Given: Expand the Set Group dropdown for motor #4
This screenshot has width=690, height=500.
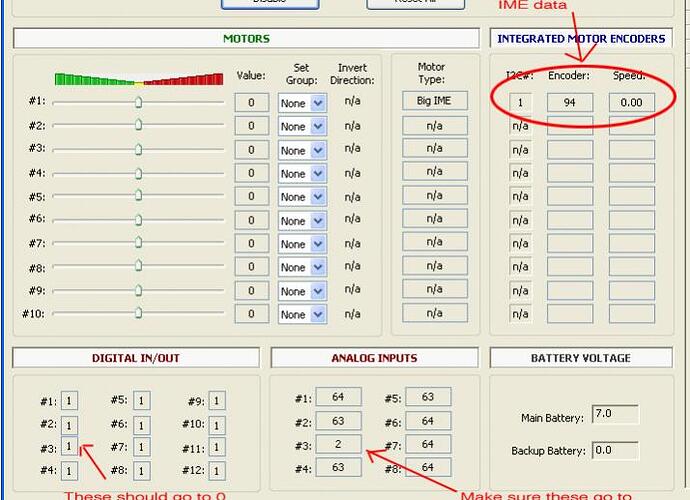Looking at the screenshot, I should pos(318,174).
